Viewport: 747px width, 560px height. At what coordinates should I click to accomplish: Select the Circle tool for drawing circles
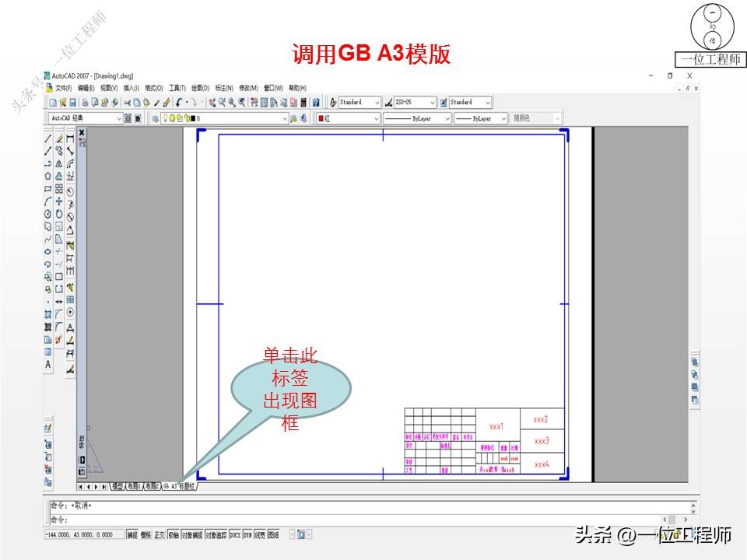coord(45,211)
